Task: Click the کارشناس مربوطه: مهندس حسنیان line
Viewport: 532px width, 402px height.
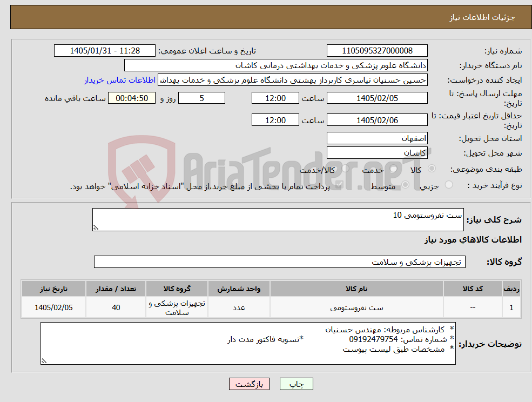Action: [385, 330]
